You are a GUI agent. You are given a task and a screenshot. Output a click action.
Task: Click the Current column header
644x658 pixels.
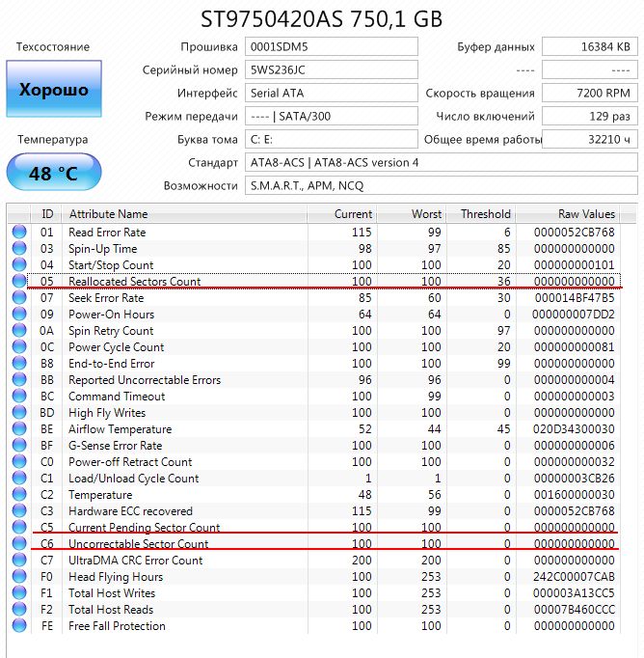tap(353, 213)
